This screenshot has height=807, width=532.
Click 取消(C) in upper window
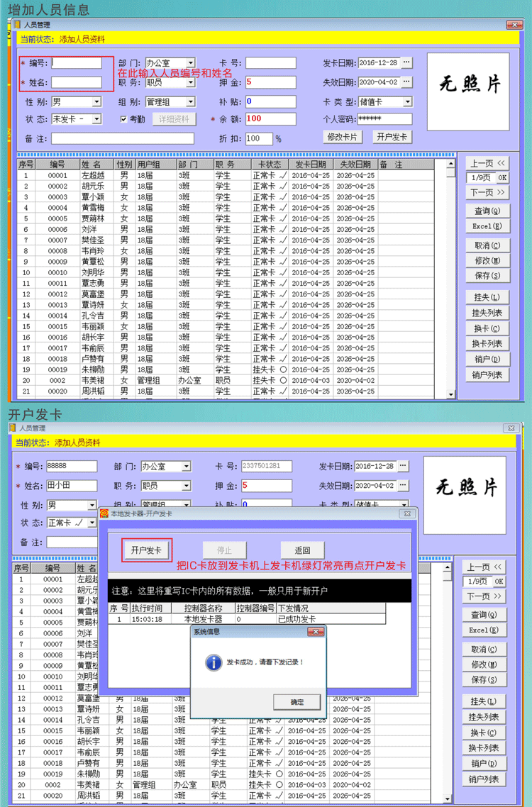[487, 245]
